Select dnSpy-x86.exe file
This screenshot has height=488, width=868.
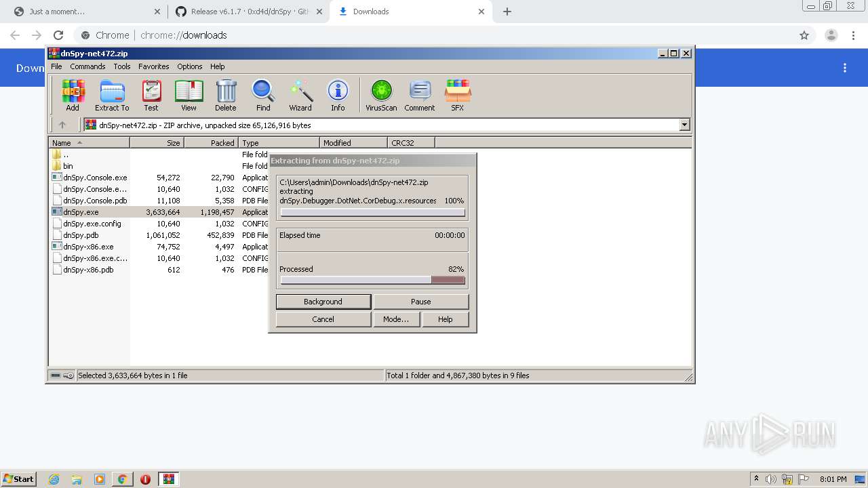pos(90,247)
